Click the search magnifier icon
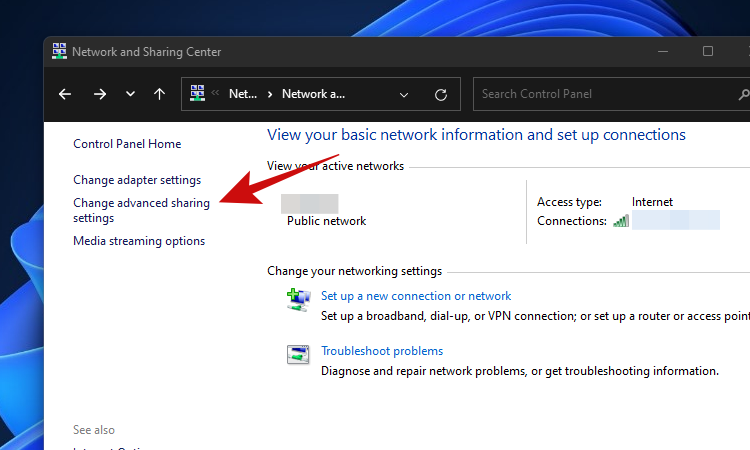Screen dimensions: 750x450 click(x=744, y=95)
